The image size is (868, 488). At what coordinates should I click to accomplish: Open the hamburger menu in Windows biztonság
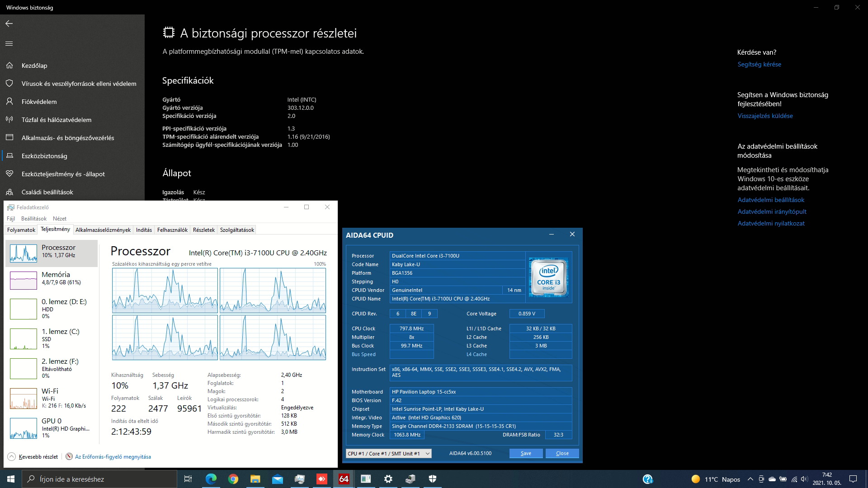click(9, 44)
